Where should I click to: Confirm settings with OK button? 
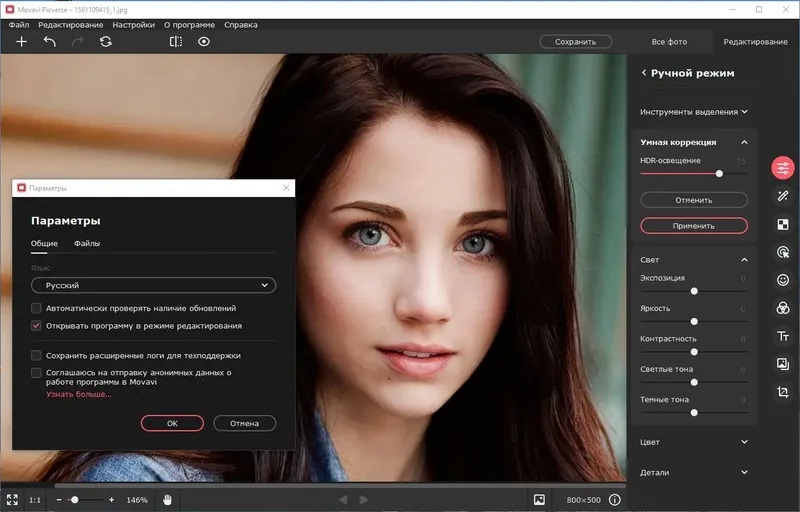[x=172, y=423]
